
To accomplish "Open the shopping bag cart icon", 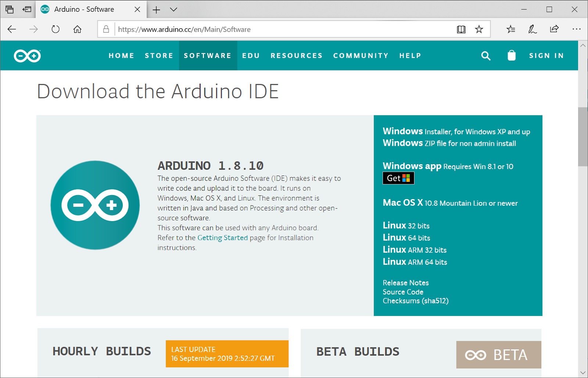I will [x=512, y=55].
